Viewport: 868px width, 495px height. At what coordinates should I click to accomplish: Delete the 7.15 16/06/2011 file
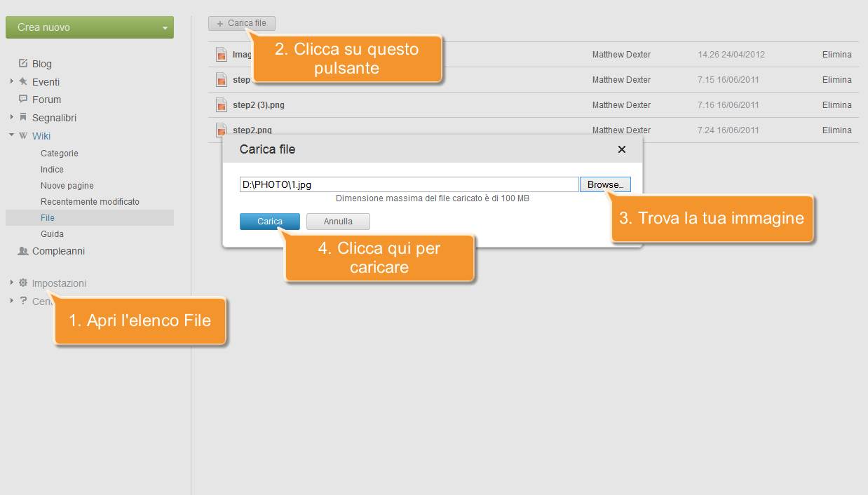click(x=837, y=80)
